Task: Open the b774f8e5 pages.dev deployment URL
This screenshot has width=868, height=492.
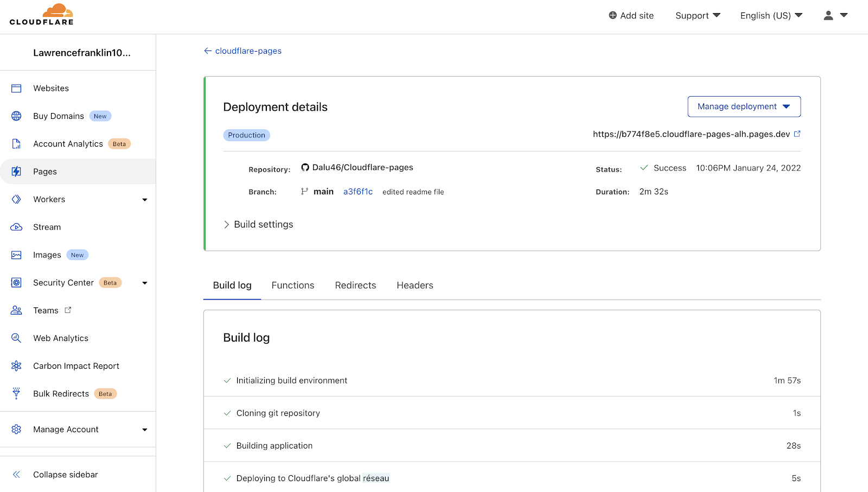Action: [x=691, y=134]
